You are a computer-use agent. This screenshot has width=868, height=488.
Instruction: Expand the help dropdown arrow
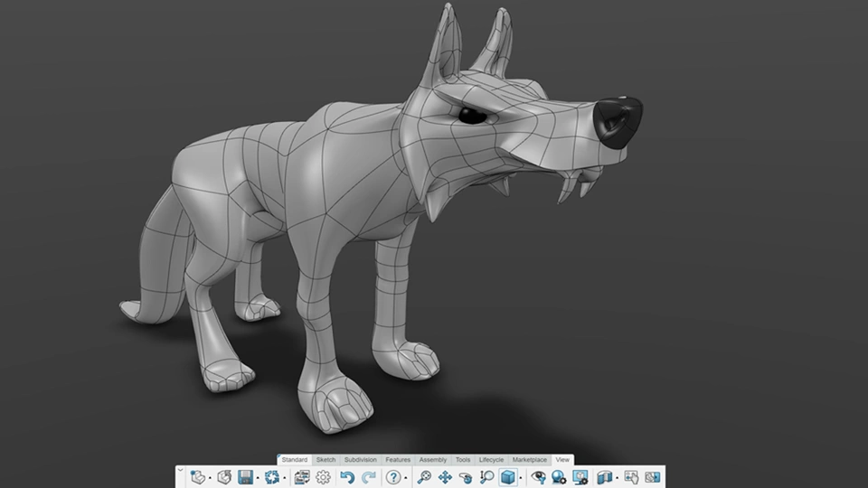(406, 478)
